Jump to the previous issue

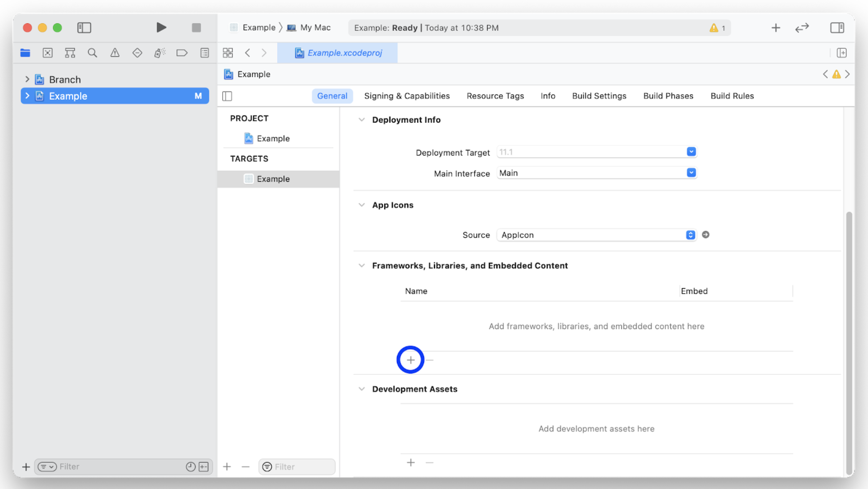click(x=825, y=74)
